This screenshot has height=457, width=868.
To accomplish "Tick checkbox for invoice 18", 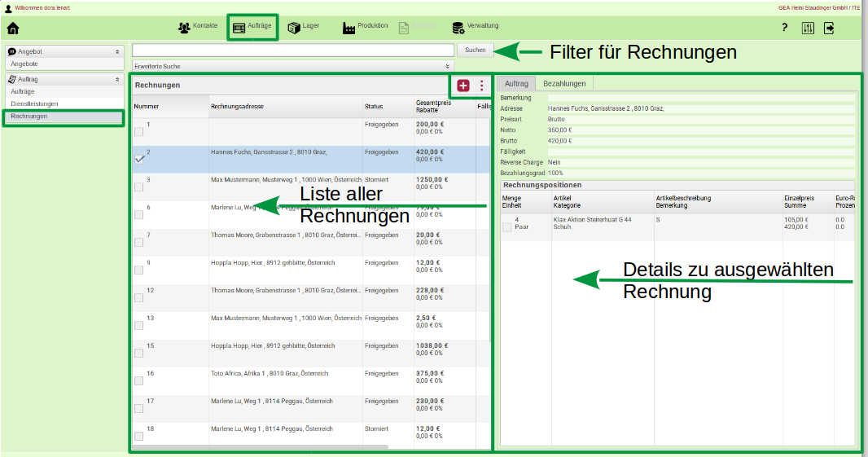I will (x=139, y=437).
